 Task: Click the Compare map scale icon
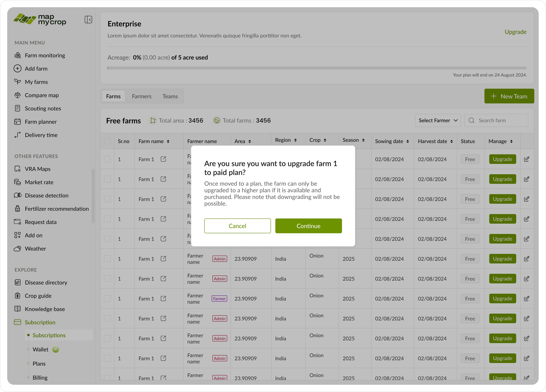click(17, 95)
